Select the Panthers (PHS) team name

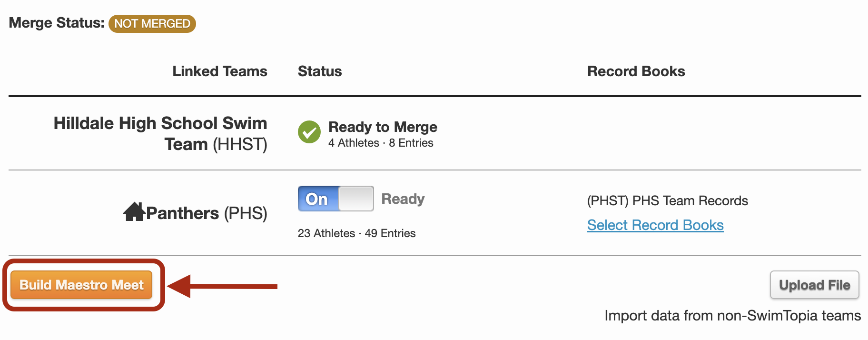tap(207, 213)
